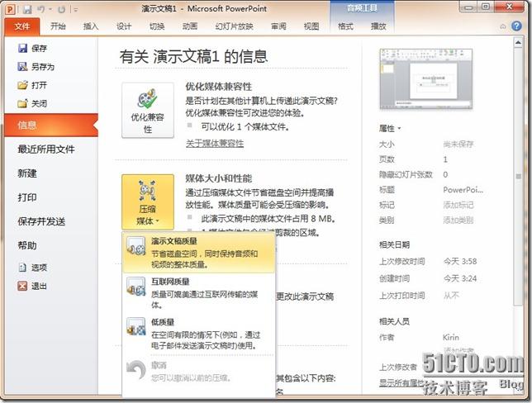Choose 演示文稿质量 compression option
The image size is (532, 403).
(x=198, y=253)
